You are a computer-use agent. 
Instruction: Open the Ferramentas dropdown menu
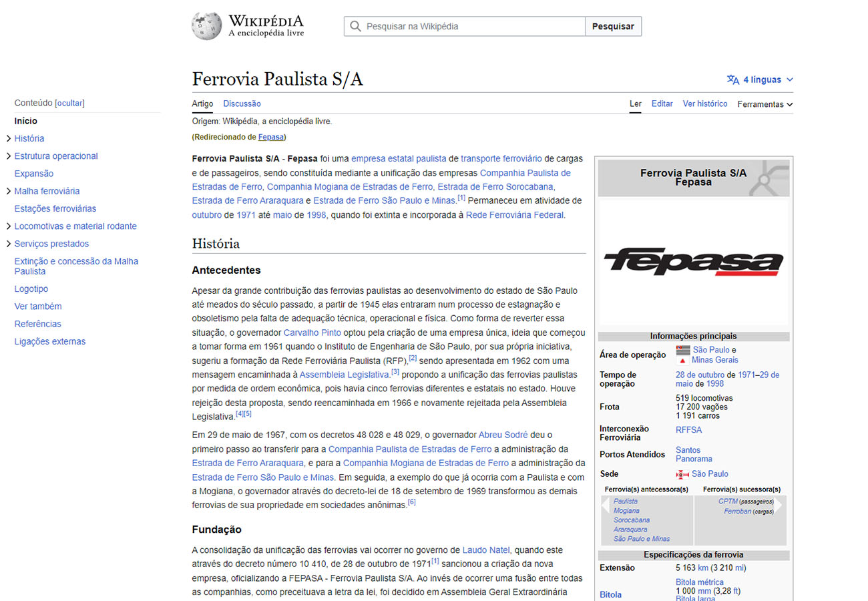click(x=765, y=104)
